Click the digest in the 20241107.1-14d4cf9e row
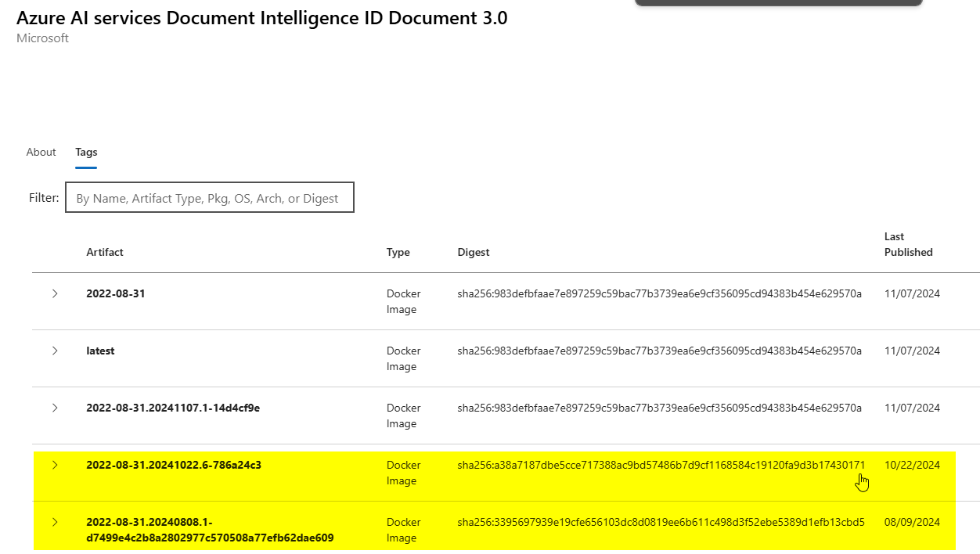 660,408
